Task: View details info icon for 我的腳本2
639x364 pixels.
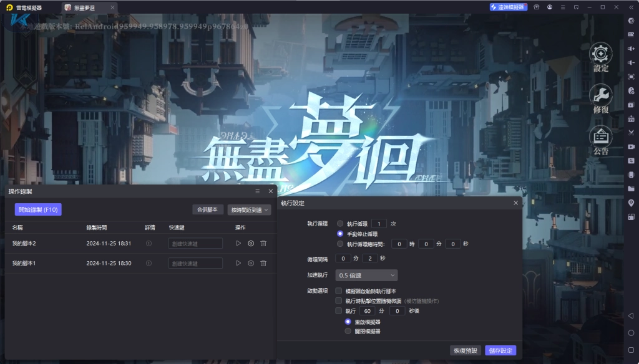Action: coord(149,243)
